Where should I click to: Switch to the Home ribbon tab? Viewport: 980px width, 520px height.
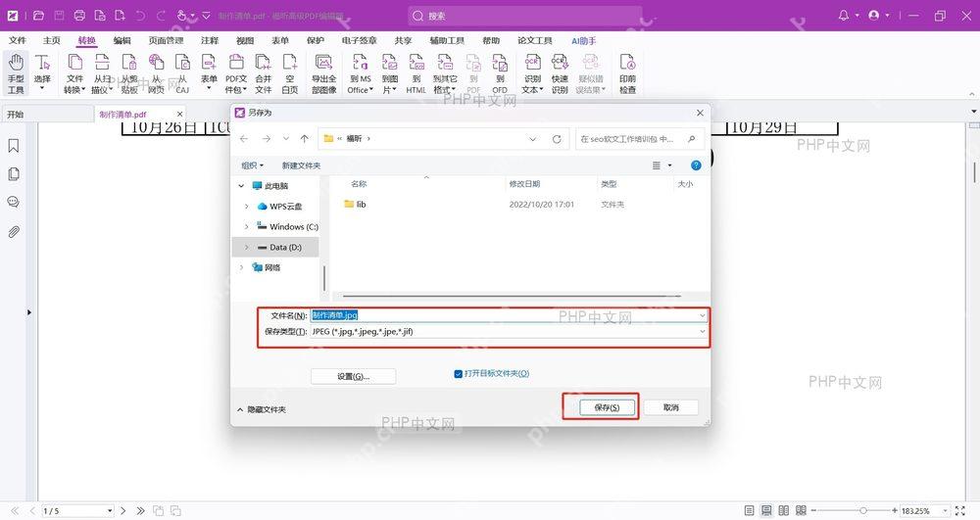[52, 40]
